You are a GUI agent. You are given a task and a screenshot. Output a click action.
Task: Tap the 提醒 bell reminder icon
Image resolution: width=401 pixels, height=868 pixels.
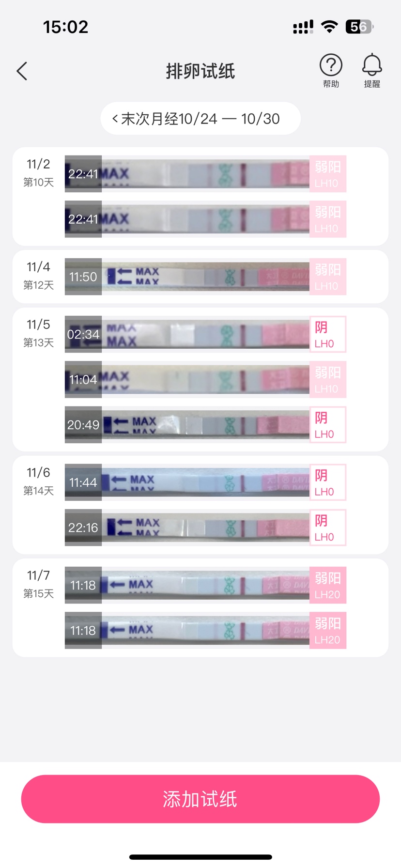pos(372,70)
